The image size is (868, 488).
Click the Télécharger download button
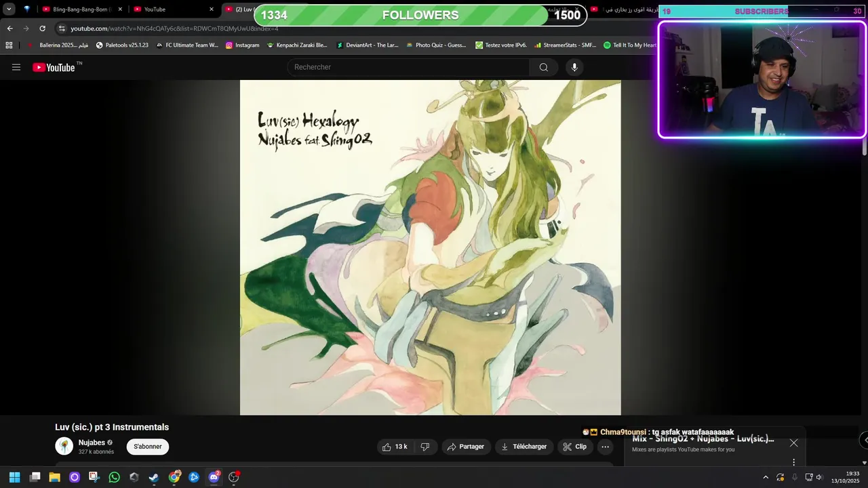524,447
